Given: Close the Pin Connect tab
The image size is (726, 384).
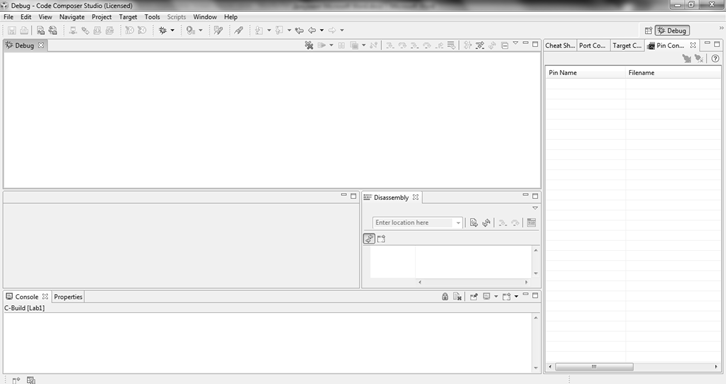Looking at the screenshot, I should (x=693, y=45).
